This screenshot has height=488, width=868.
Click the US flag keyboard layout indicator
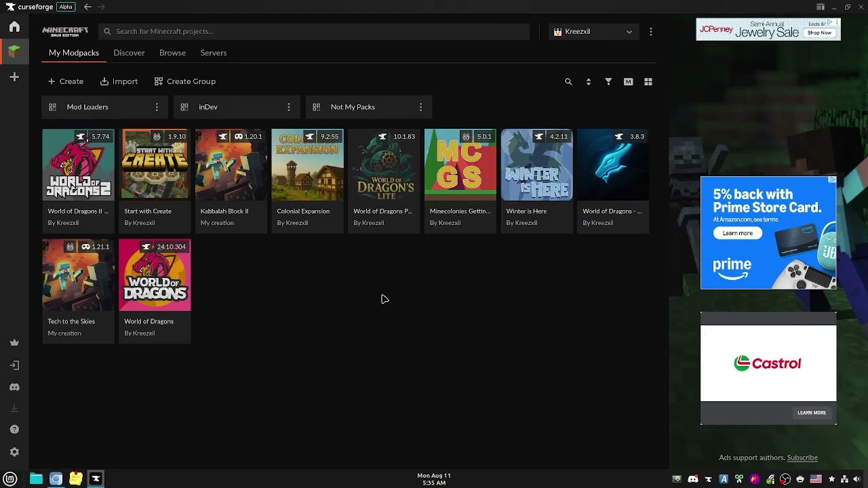[x=816, y=479]
